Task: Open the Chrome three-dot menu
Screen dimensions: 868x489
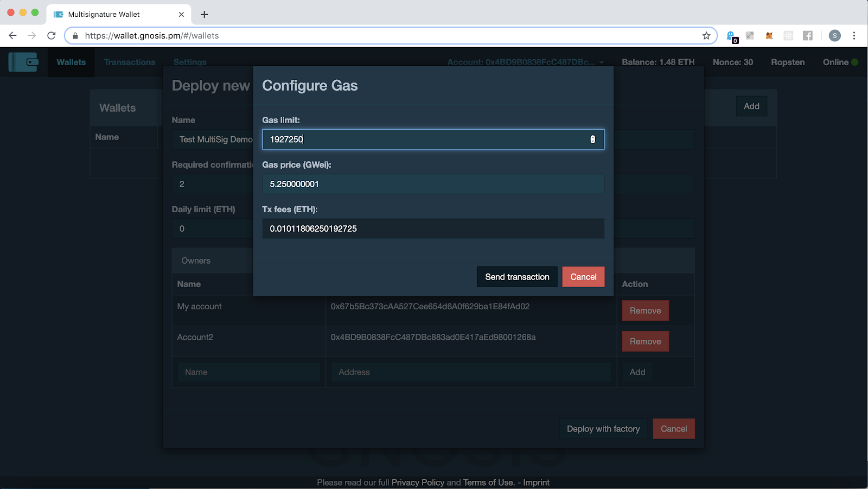Action: (x=854, y=36)
